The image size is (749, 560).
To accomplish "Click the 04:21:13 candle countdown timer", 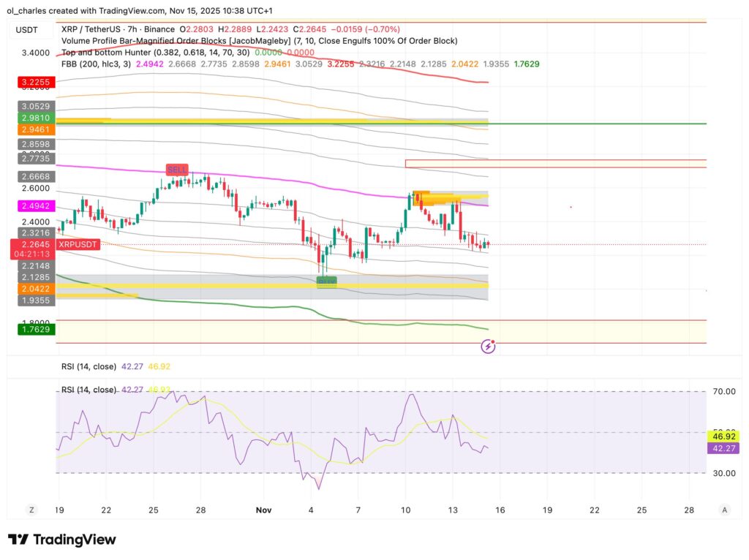I will (33, 252).
